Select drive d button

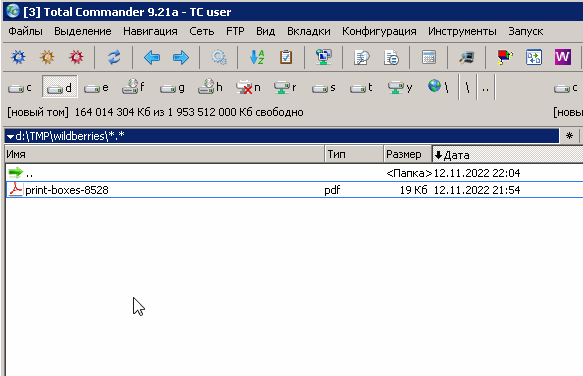[x=59, y=88]
